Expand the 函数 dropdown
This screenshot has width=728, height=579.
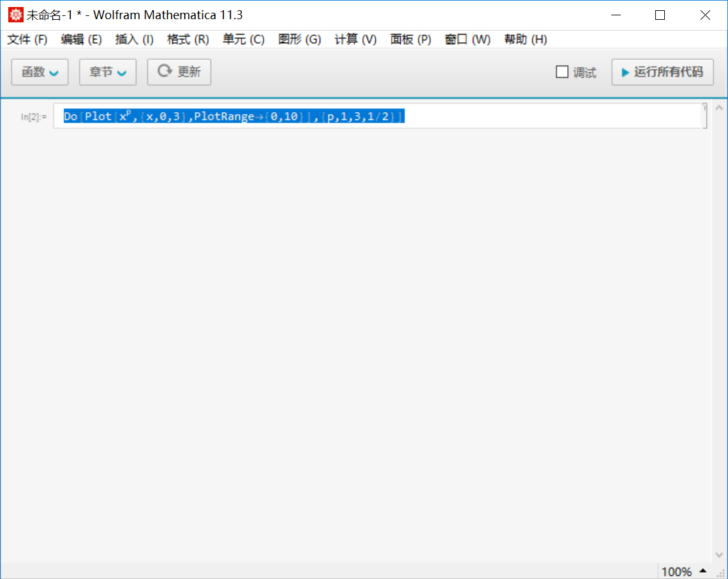[x=40, y=72]
